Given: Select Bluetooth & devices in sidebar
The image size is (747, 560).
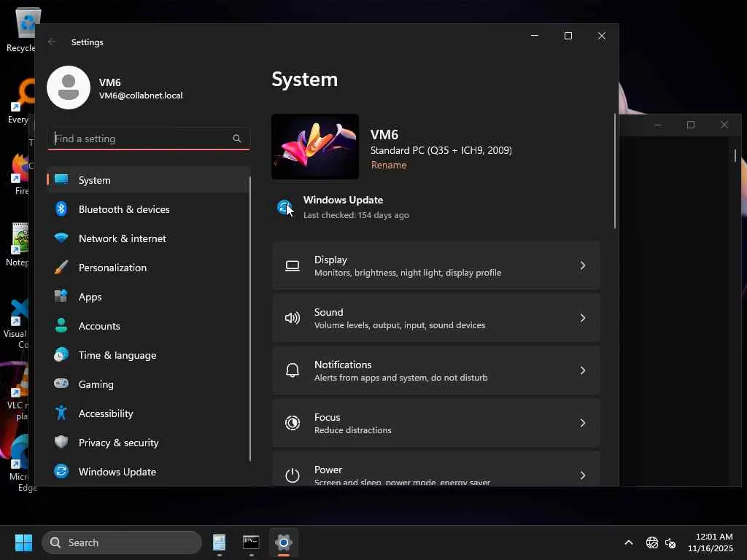Looking at the screenshot, I should (148, 209).
